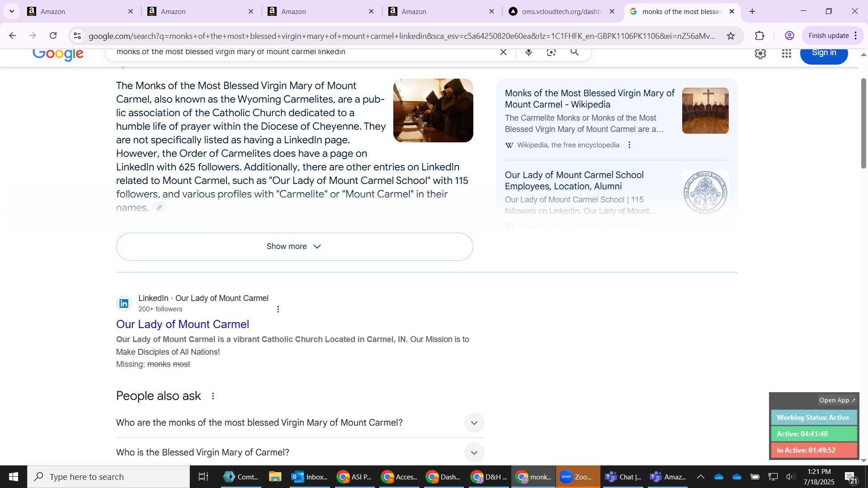Click Open App in tracker widget
The height and width of the screenshot is (488, 868).
tap(837, 400)
